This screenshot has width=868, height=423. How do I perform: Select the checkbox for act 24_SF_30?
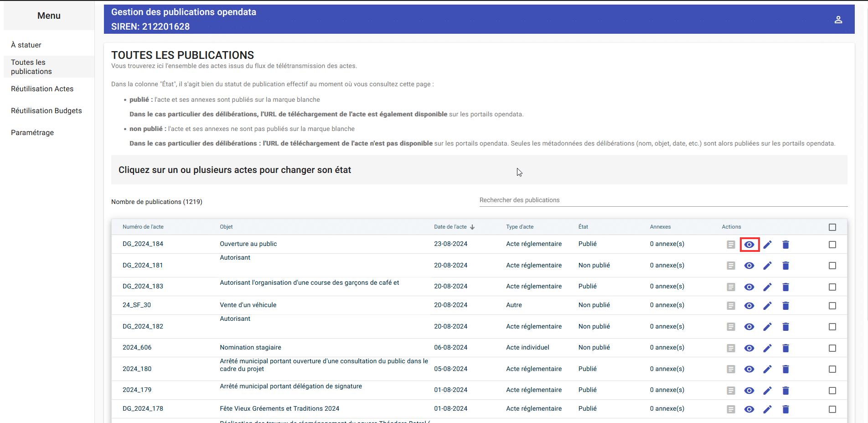tap(832, 306)
